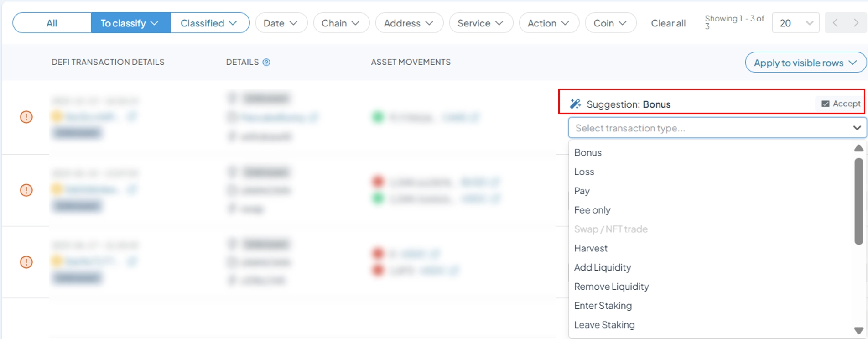Click the dropdown list scroll up arrow
The image size is (868, 339).
point(859,148)
